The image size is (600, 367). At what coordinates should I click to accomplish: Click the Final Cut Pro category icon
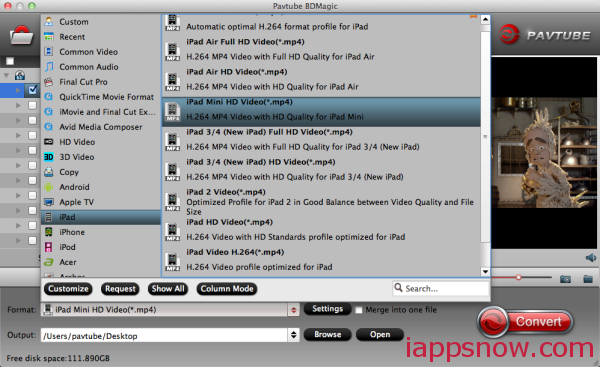(x=49, y=82)
